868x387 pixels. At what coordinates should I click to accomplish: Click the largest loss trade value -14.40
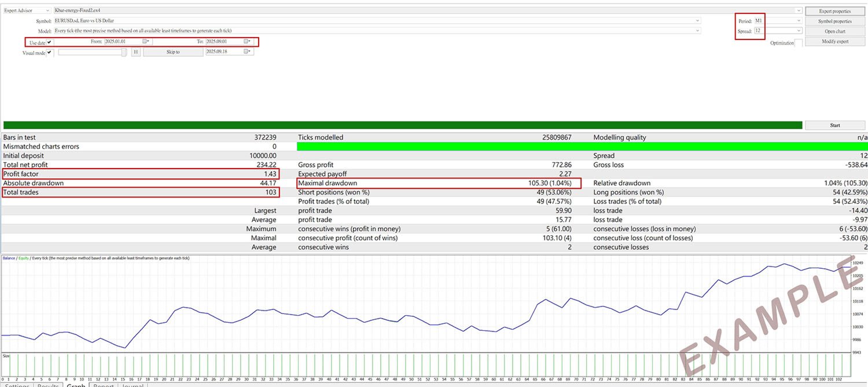pyautogui.click(x=858, y=211)
